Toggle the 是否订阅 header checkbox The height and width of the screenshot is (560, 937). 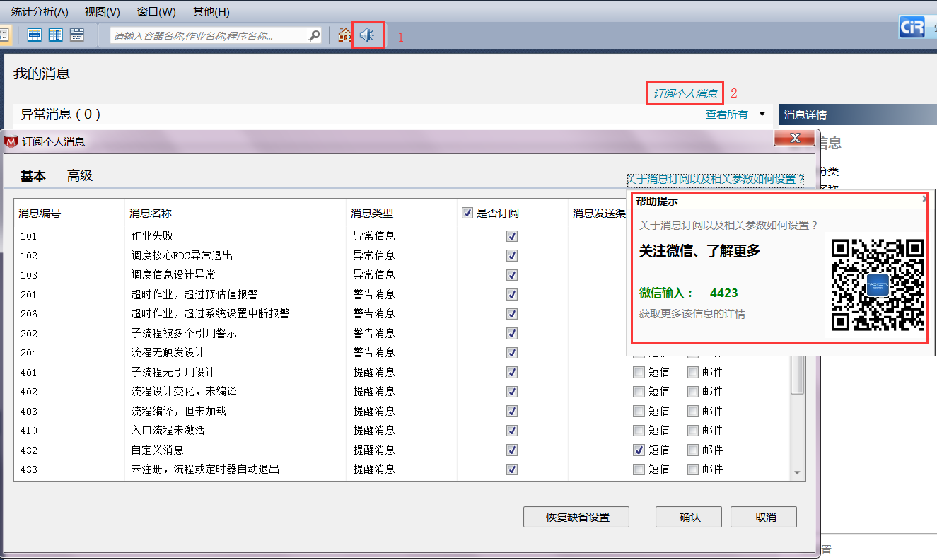point(467,214)
